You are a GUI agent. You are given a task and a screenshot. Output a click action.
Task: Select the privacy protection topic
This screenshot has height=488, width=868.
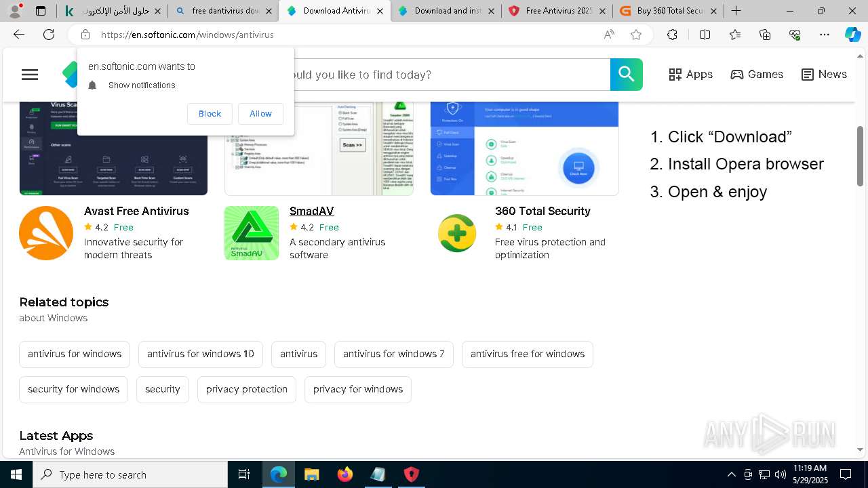coord(247,389)
